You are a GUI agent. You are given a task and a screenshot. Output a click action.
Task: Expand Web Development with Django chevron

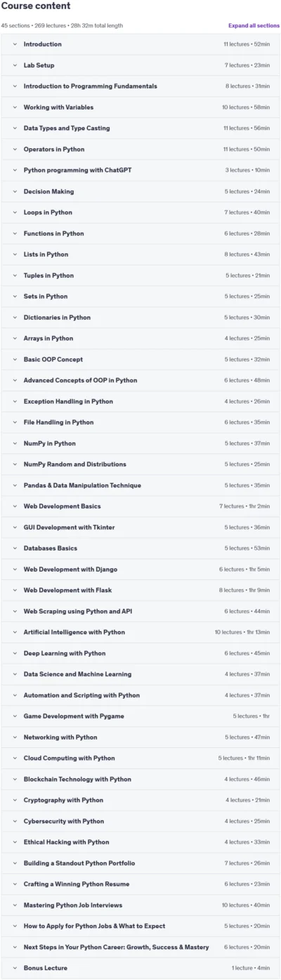(x=14, y=569)
